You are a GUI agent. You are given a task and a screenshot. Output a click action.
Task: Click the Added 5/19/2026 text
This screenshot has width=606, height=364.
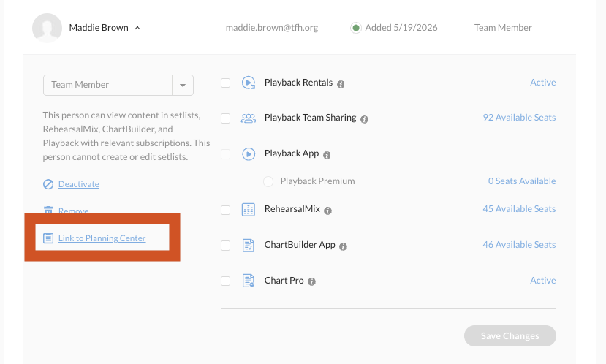pyautogui.click(x=401, y=28)
